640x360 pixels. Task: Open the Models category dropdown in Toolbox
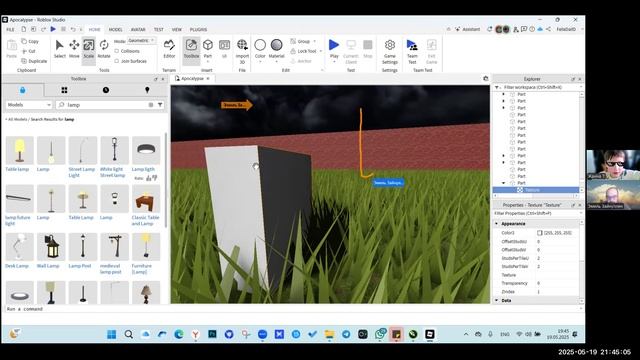coord(29,105)
